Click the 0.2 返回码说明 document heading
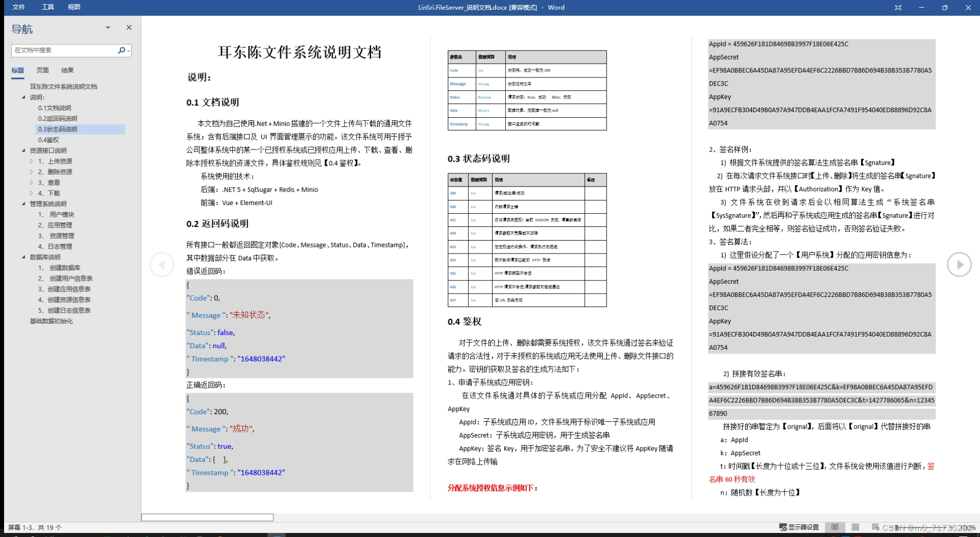980x537 pixels. click(x=217, y=224)
